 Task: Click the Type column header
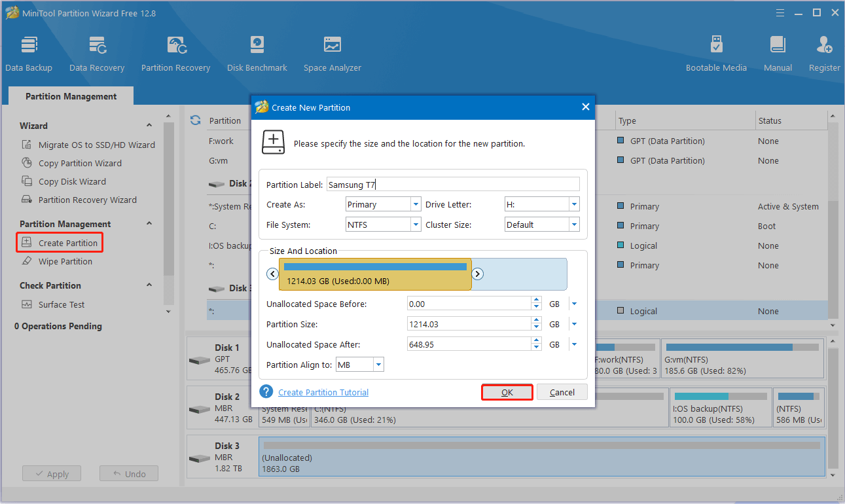point(685,120)
